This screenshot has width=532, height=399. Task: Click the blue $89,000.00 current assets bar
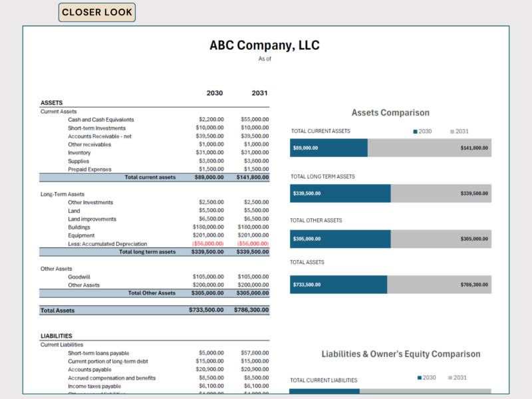(x=329, y=148)
